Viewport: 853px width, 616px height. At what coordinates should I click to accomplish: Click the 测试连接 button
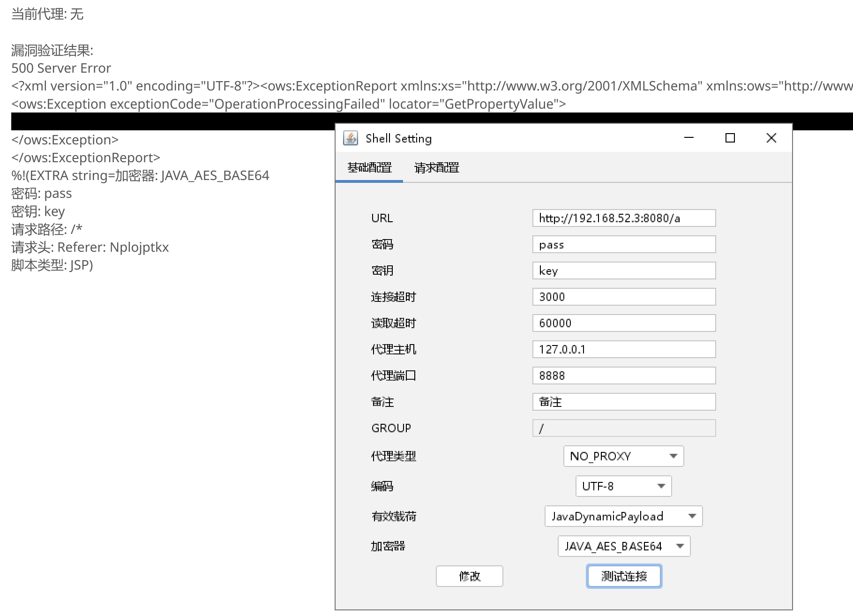coord(624,576)
